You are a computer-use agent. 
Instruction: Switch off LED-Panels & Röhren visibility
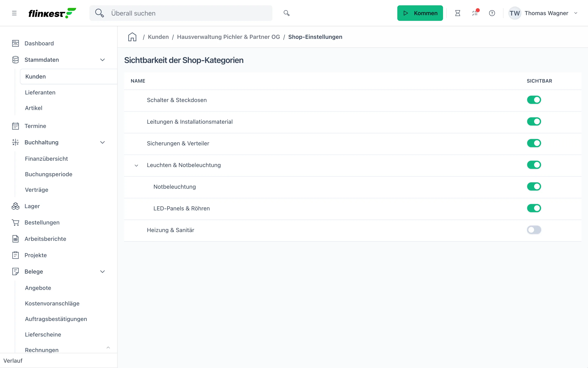tap(534, 208)
